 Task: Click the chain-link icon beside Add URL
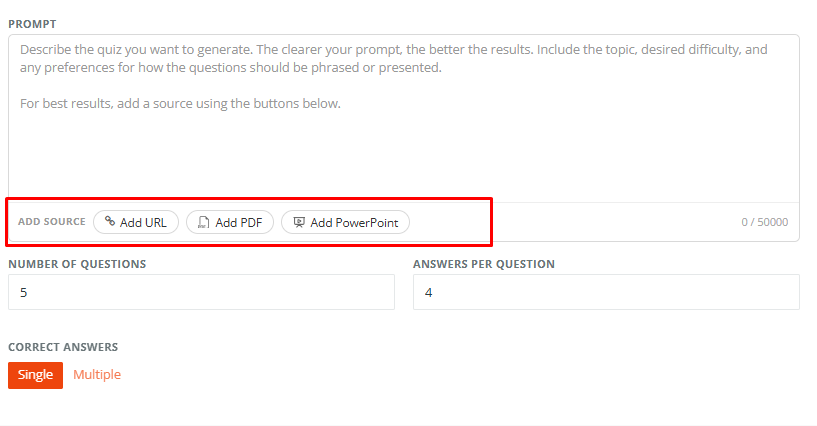[110, 221]
